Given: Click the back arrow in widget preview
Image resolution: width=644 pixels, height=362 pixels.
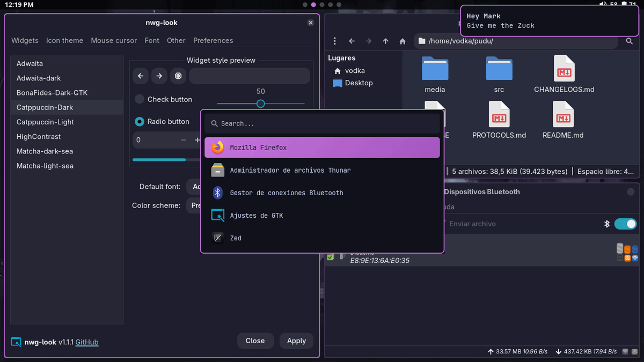Looking at the screenshot, I should click(141, 76).
